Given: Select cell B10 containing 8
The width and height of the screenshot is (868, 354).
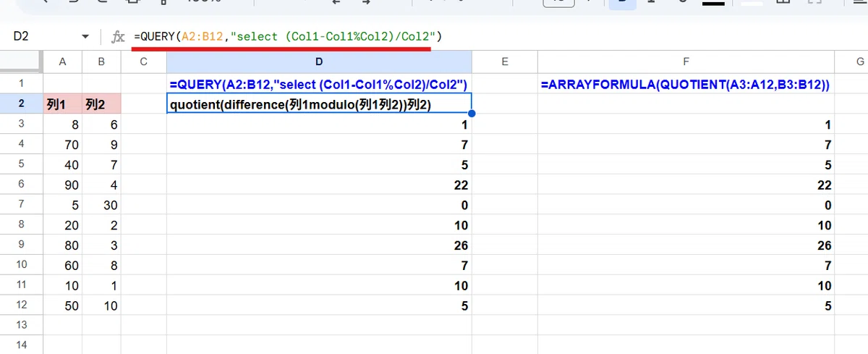Looking at the screenshot, I should (101, 266).
